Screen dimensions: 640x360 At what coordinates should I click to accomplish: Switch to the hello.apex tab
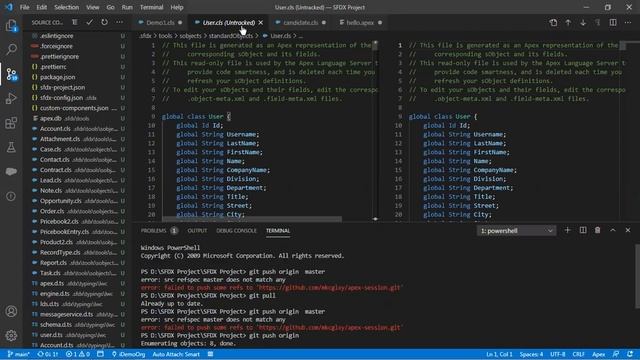pos(360,22)
